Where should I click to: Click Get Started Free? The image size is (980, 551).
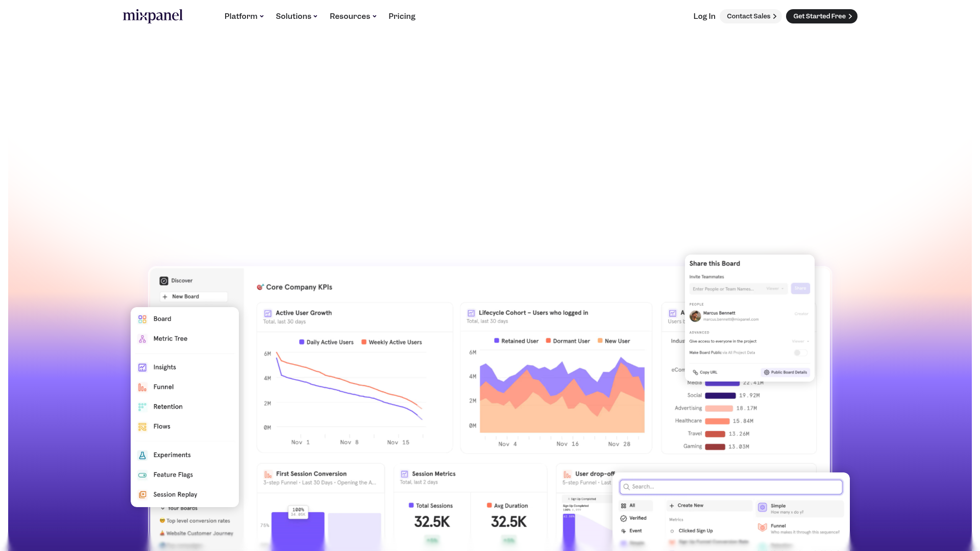tap(821, 16)
